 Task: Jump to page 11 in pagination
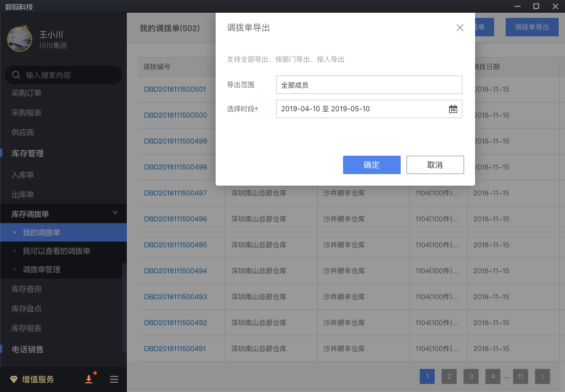[520, 376]
